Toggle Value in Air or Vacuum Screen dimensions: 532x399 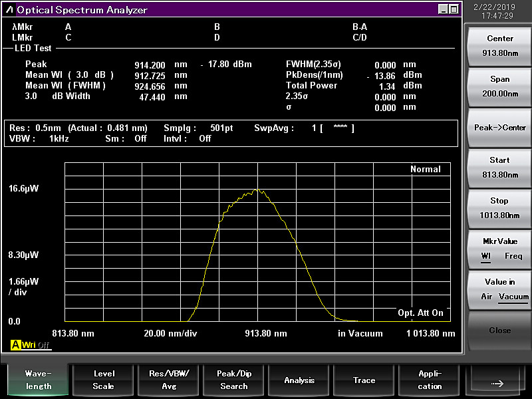click(x=500, y=289)
